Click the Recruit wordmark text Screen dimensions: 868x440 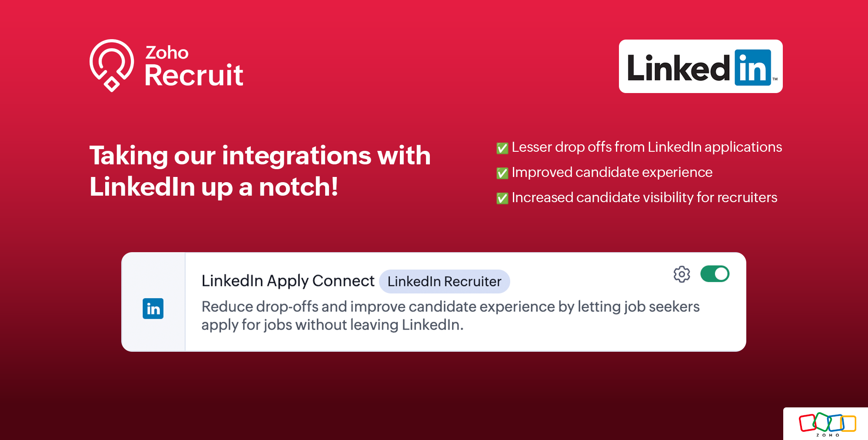point(194,76)
